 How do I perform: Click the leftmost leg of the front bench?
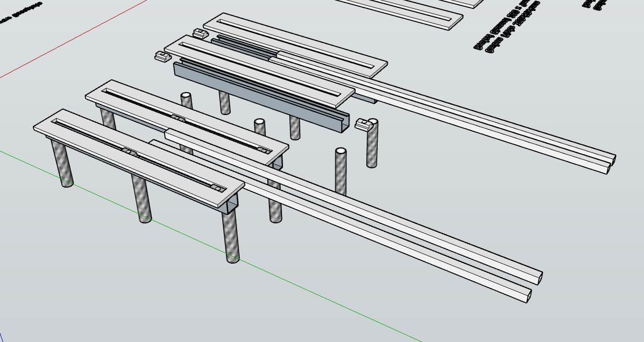point(62,164)
